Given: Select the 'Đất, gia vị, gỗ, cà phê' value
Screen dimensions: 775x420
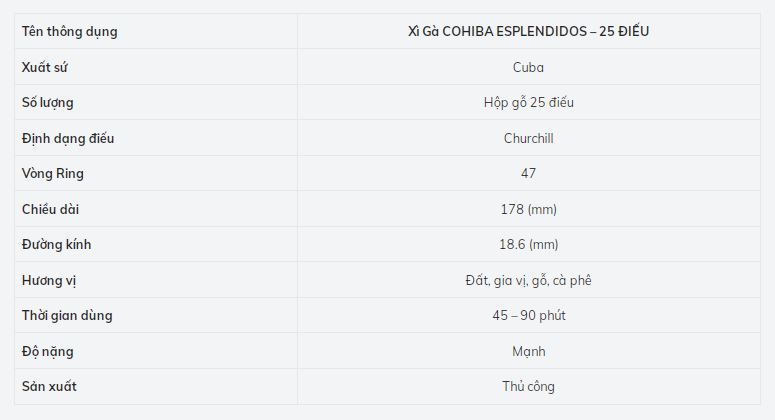Looking at the screenshot, I should pyautogui.click(x=528, y=280).
